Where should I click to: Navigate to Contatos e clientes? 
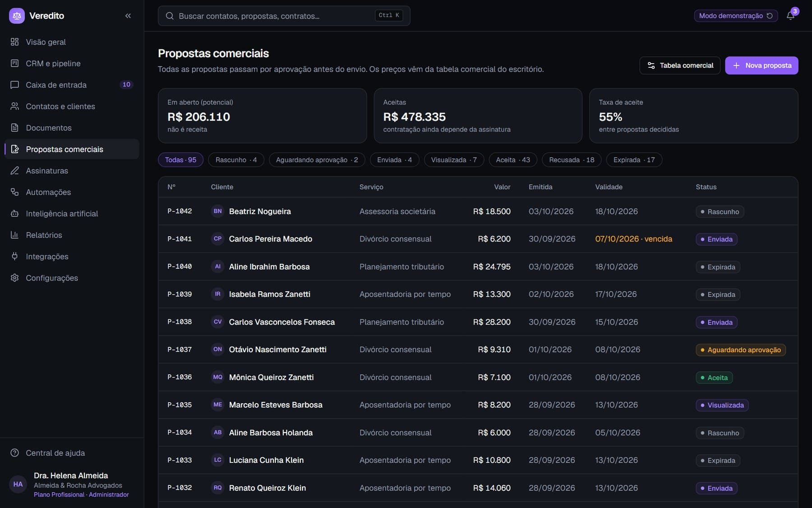(x=72, y=107)
